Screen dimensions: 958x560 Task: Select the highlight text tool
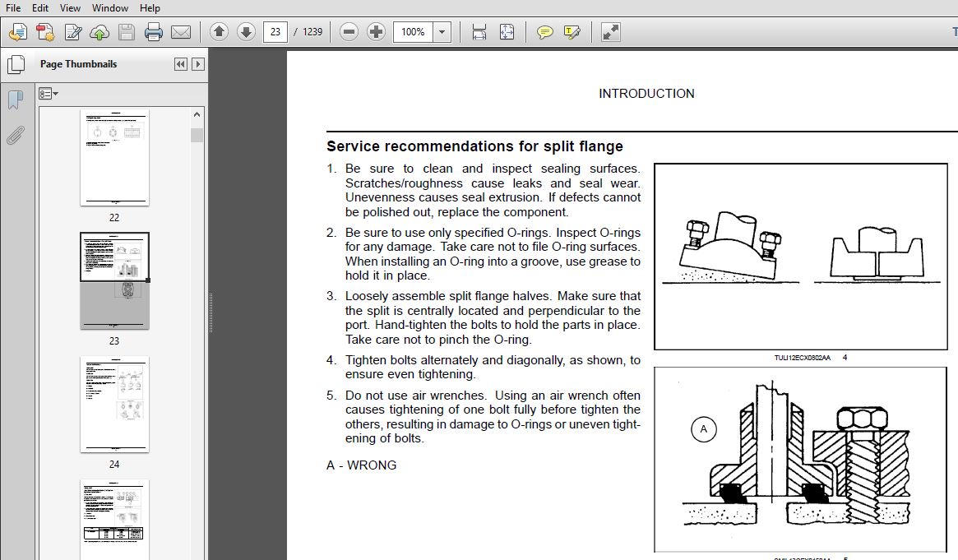pyautogui.click(x=572, y=32)
